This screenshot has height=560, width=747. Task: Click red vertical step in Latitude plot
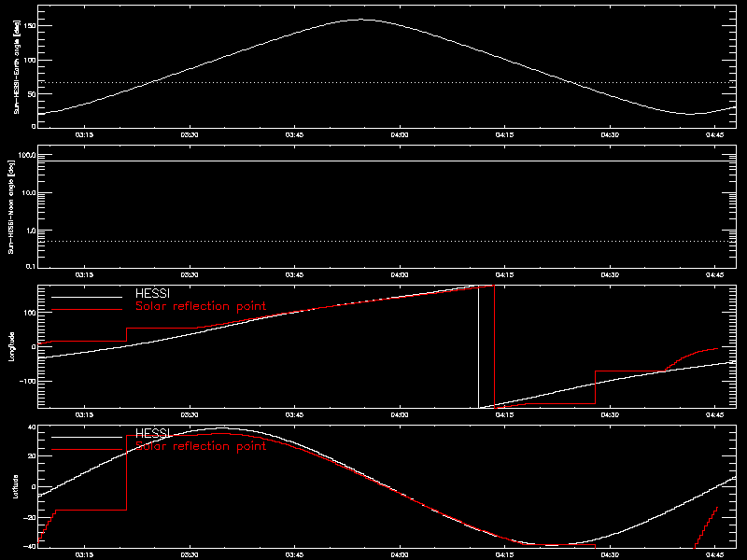point(127,472)
